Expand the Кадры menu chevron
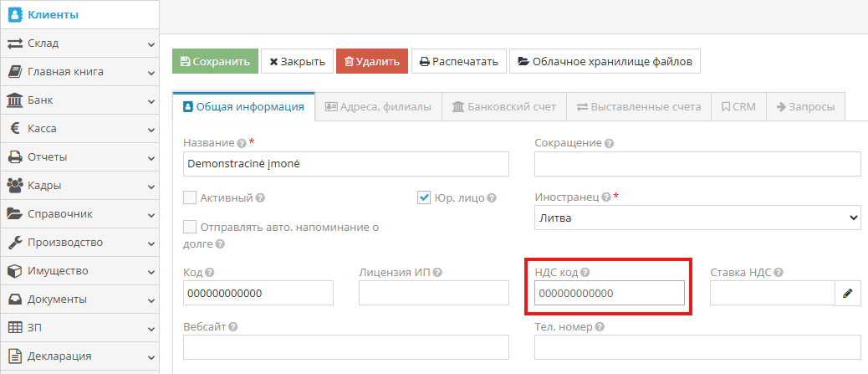The width and height of the screenshot is (868, 374). pyautogui.click(x=151, y=187)
